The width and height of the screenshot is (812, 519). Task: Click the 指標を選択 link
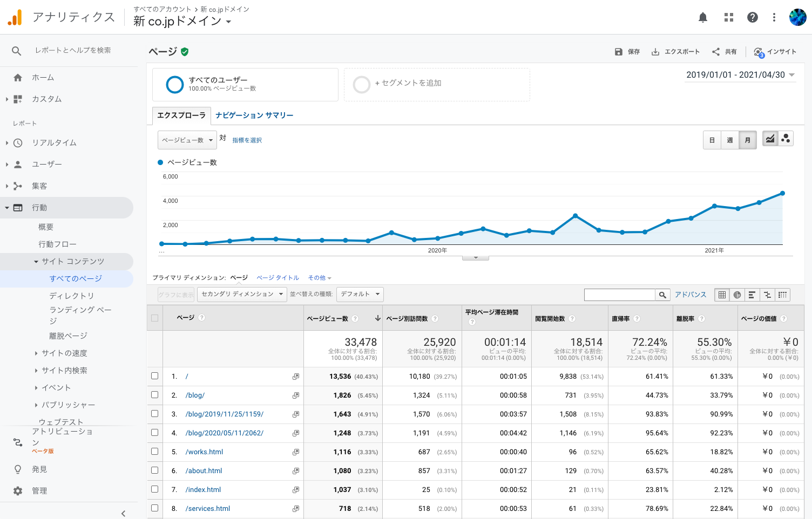point(247,140)
